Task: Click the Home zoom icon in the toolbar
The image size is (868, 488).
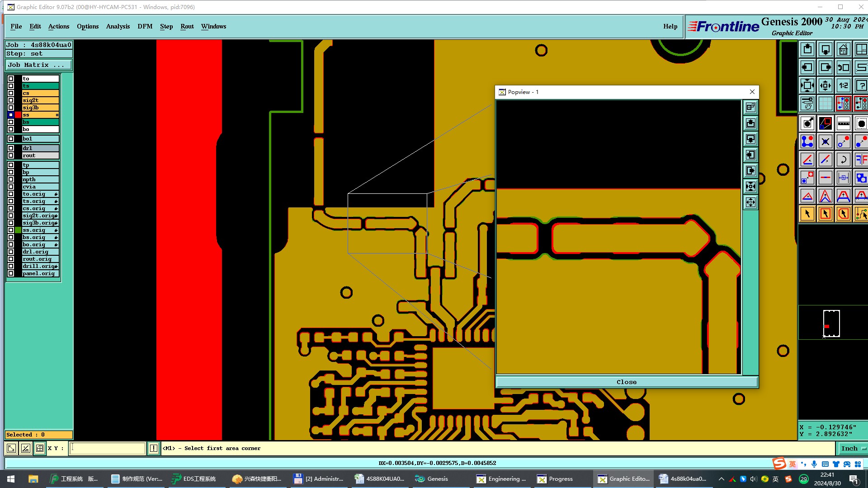Action: [x=843, y=49]
